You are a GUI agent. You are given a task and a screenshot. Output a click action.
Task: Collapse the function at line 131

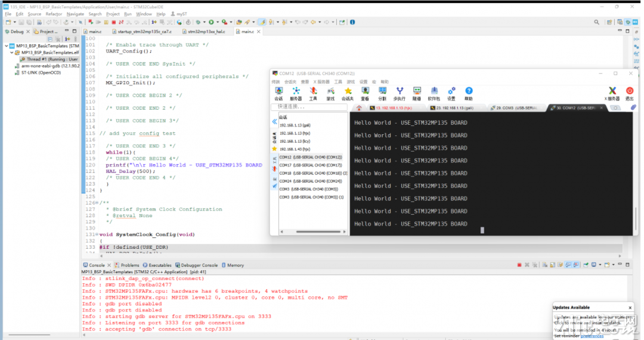coord(97,234)
